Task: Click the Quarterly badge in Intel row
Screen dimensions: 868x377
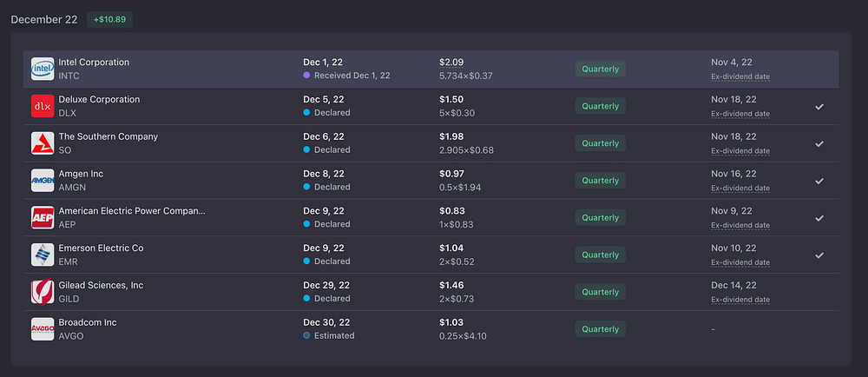Action: [600, 69]
